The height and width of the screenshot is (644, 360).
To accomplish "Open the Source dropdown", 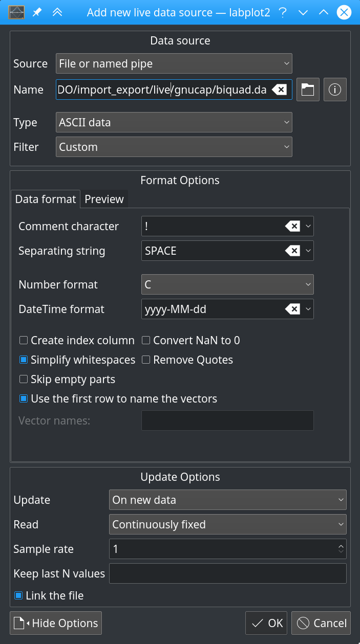I will click(173, 63).
